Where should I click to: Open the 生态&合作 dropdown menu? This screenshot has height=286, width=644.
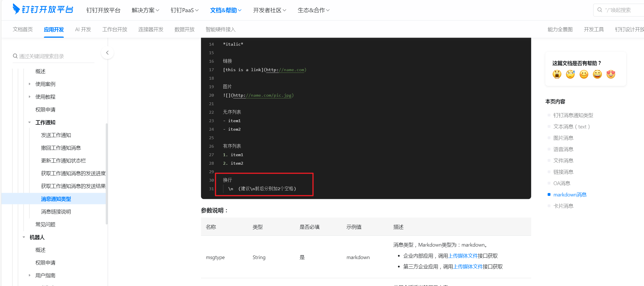coord(313,10)
